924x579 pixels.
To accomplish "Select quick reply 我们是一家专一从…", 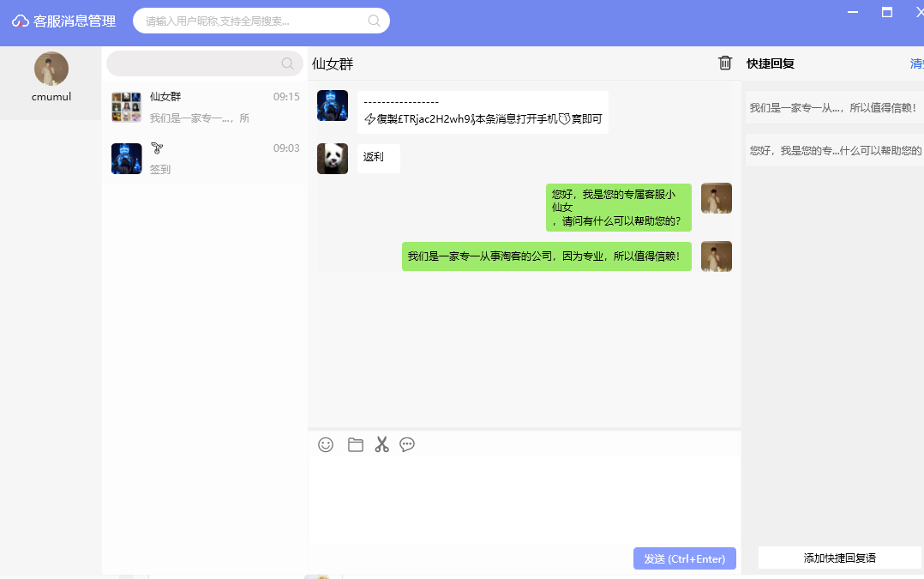I will pos(835,108).
